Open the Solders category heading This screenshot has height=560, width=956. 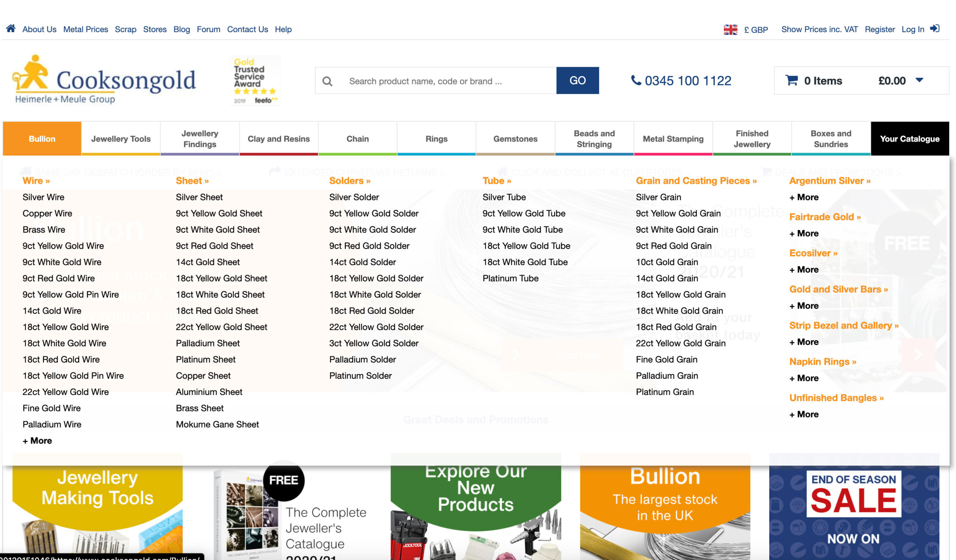(350, 181)
